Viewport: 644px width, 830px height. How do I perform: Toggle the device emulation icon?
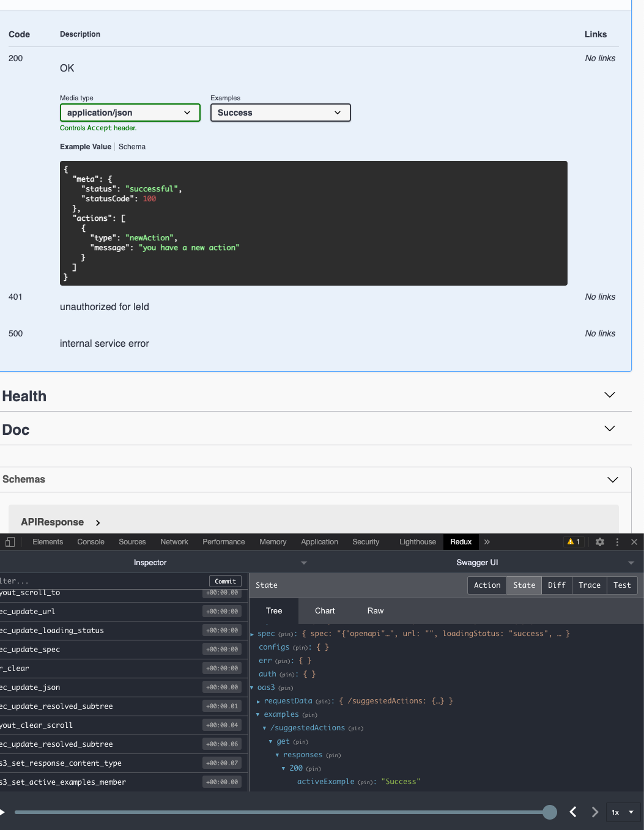click(x=10, y=542)
